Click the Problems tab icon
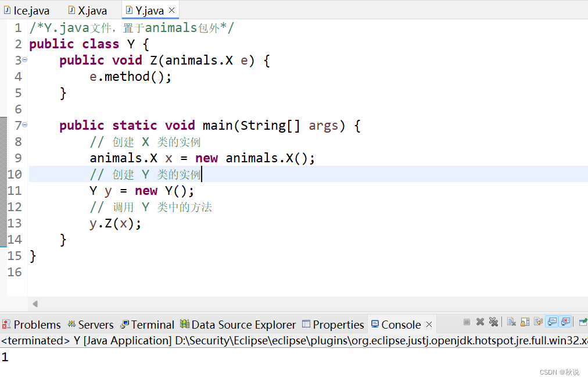The image size is (588, 381). coord(6,324)
